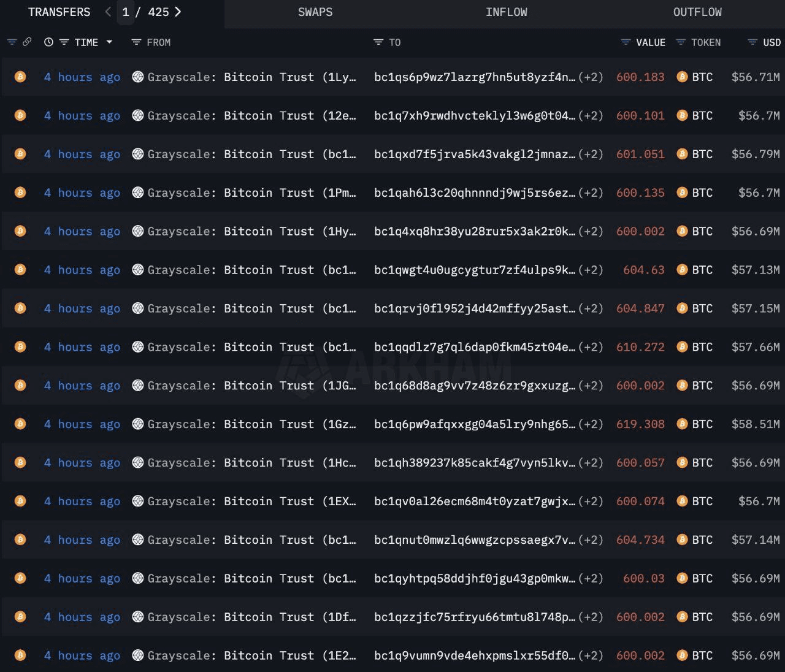Screen dimensions: 785x672
Task: Click value 600.03 in the table
Action: click(643, 579)
